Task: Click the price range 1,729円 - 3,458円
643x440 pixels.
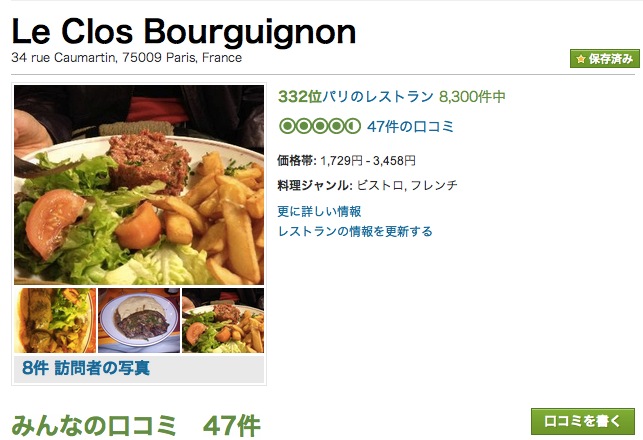Action: coord(367,160)
